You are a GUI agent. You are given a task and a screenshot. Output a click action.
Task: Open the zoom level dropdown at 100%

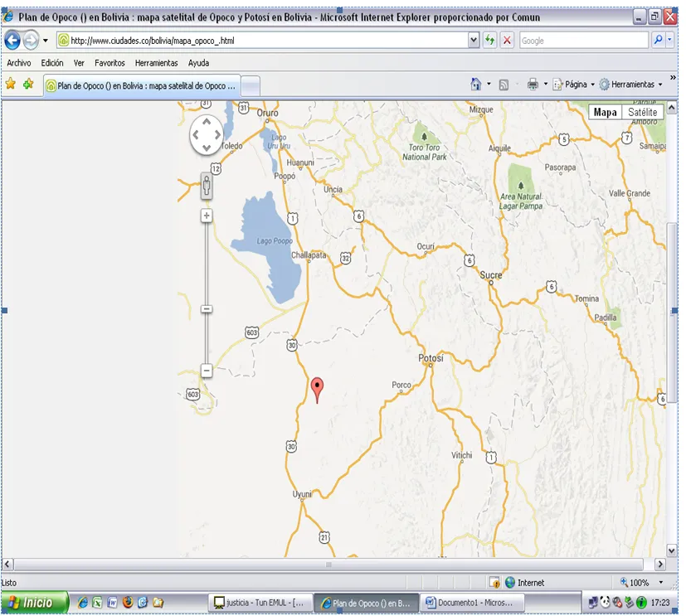tap(660, 583)
